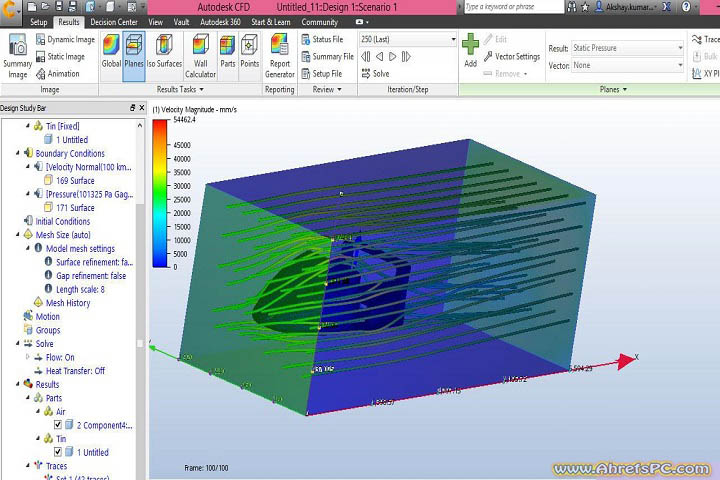Click in the keyword search field
This screenshot has height=480, width=720.
(x=513, y=7)
